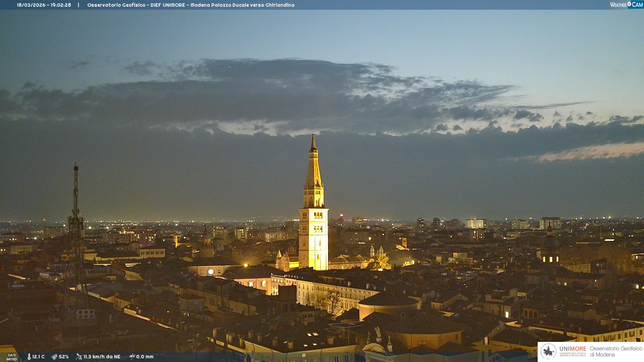Click the red beacon light on the skyline
This screenshot has width=644, height=362.
pos(341,215)
